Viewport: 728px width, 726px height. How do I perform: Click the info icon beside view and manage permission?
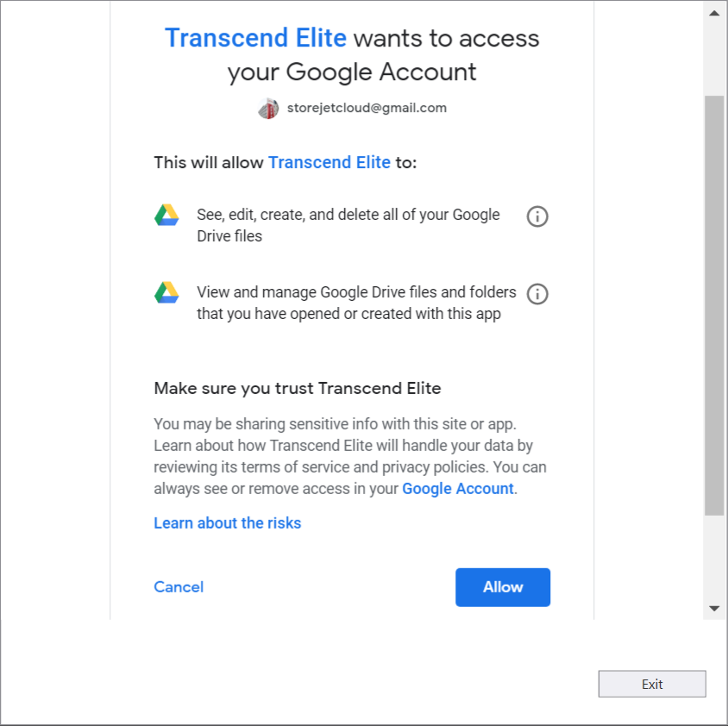537,294
